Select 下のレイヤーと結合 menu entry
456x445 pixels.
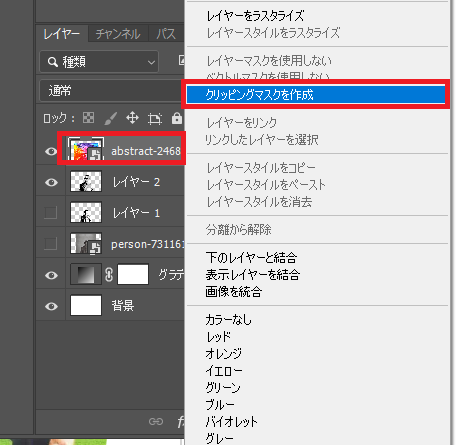coord(251,257)
